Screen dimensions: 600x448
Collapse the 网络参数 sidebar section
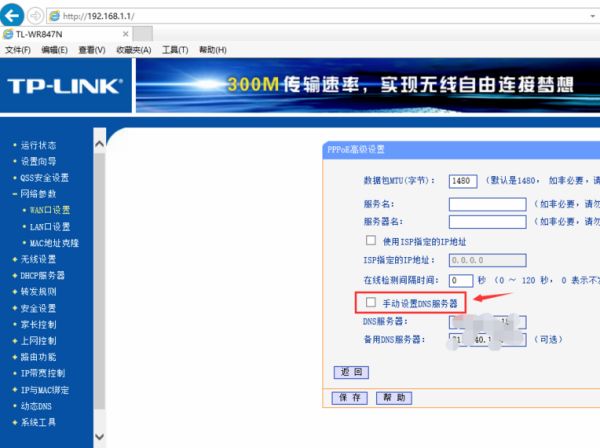point(39,194)
